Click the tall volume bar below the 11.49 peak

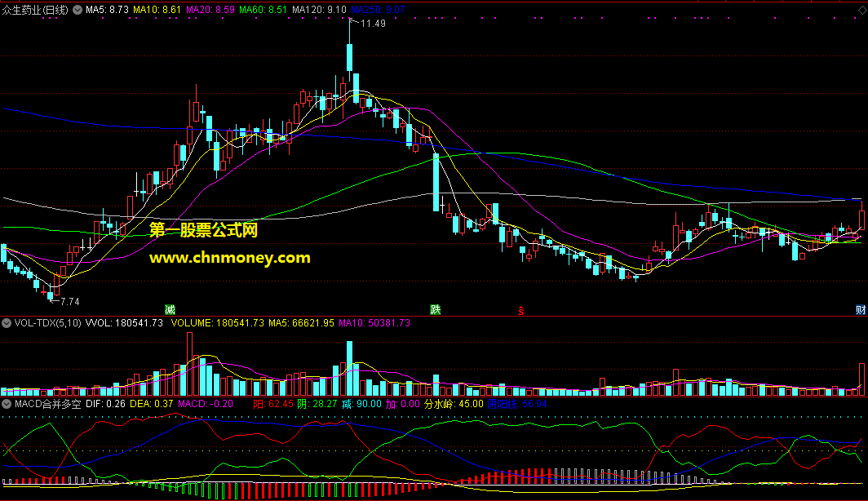[x=349, y=368]
